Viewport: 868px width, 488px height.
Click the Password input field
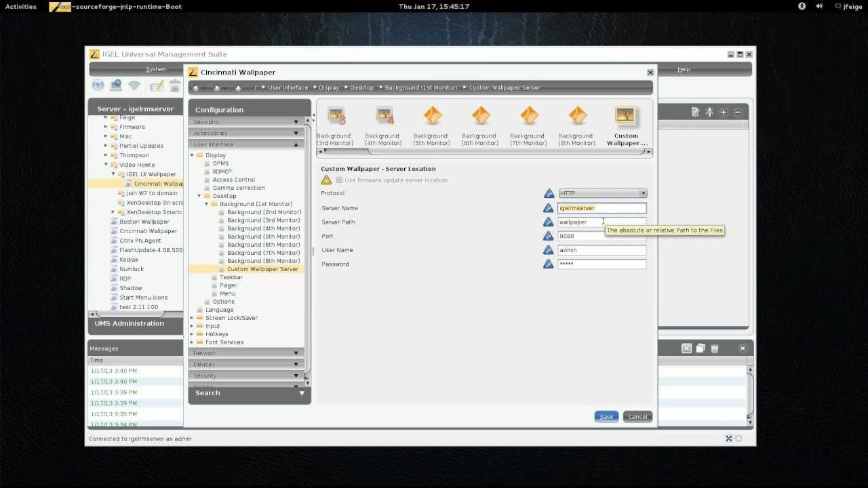coord(602,264)
